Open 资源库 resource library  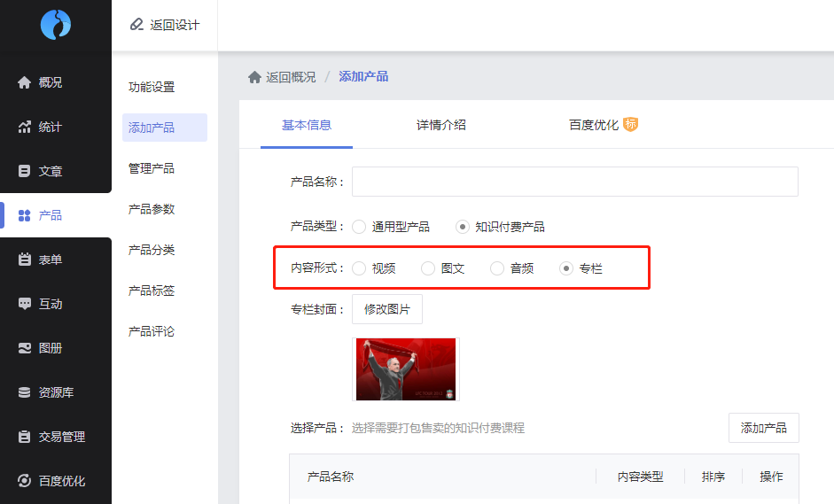(x=55, y=392)
